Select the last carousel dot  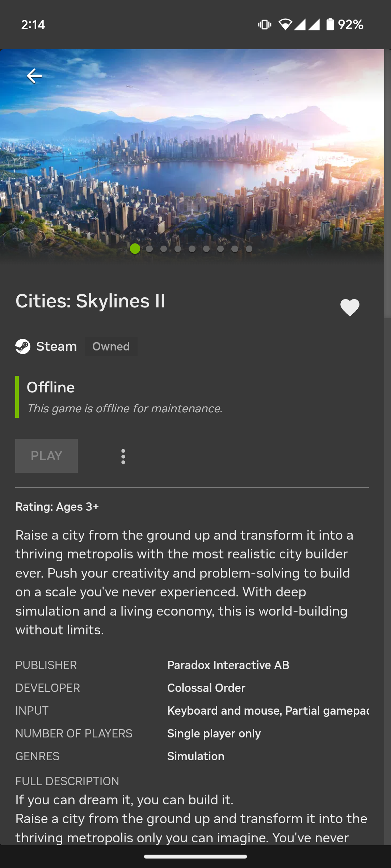tap(249, 249)
